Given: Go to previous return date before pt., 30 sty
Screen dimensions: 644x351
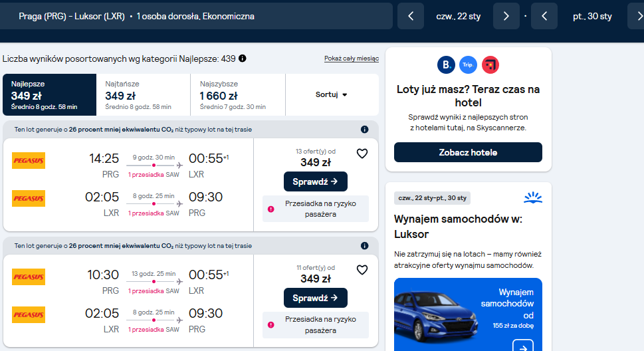Looking at the screenshot, I should click(544, 16).
